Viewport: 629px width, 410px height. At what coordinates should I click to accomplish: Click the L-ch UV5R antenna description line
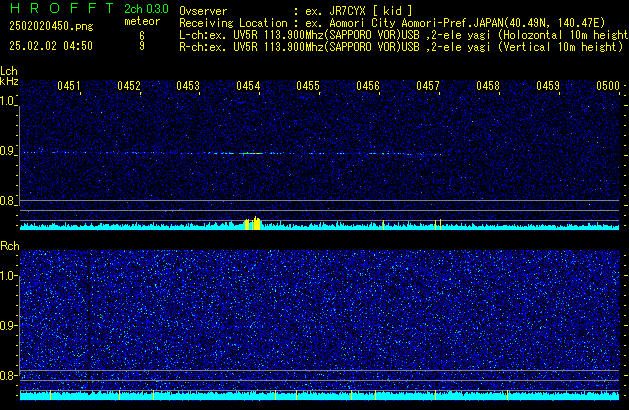pyautogui.click(x=404, y=35)
